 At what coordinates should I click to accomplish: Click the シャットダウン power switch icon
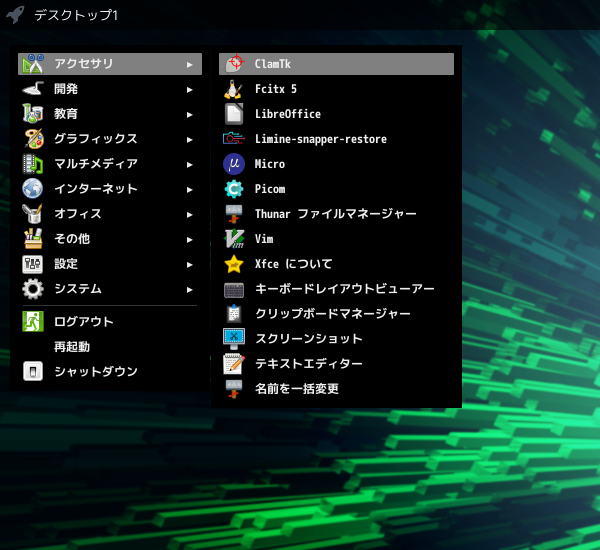[x=33, y=371]
